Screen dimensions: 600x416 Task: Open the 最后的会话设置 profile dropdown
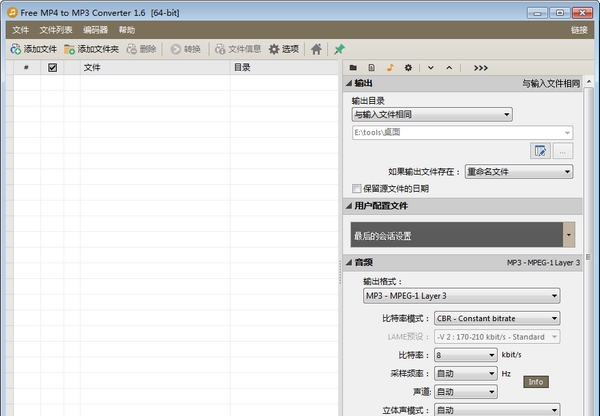pos(463,235)
